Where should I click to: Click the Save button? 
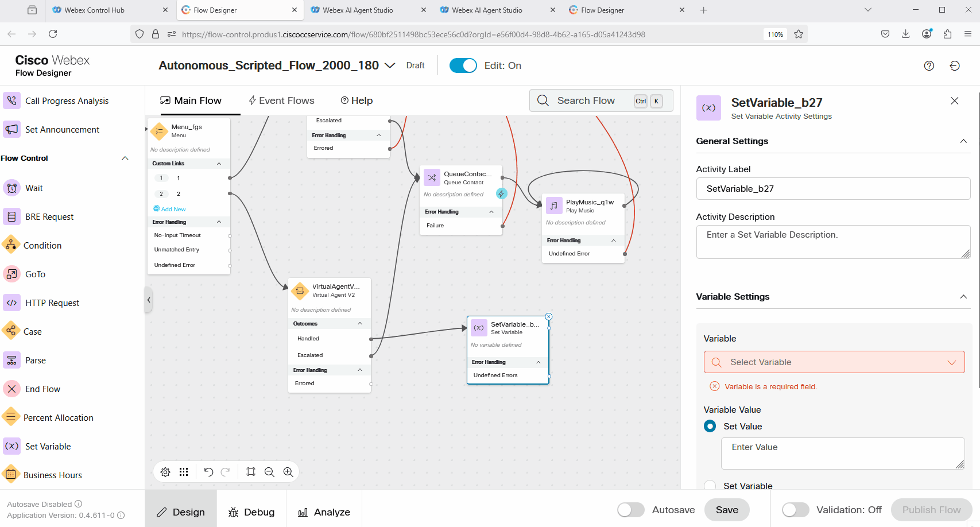726,510
